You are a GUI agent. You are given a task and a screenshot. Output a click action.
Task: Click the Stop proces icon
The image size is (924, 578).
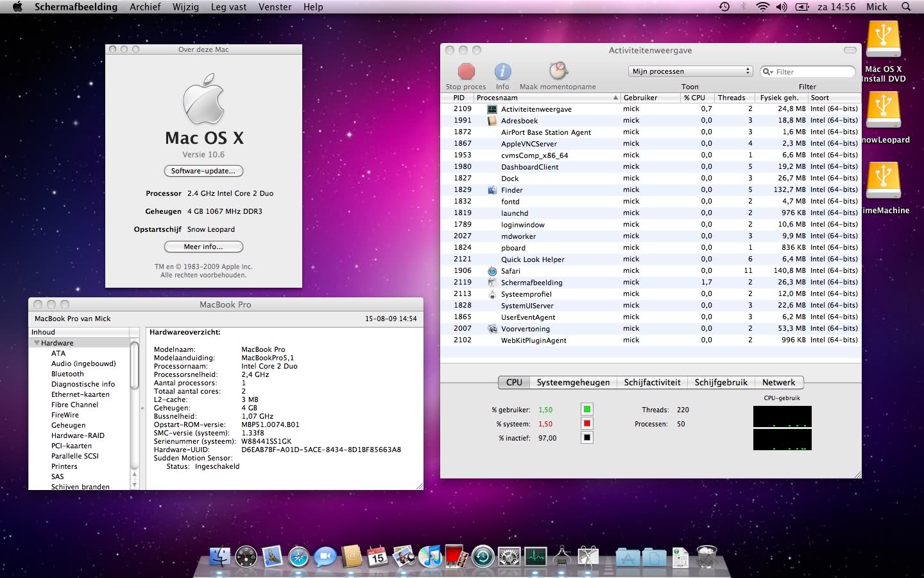click(x=466, y=71)
